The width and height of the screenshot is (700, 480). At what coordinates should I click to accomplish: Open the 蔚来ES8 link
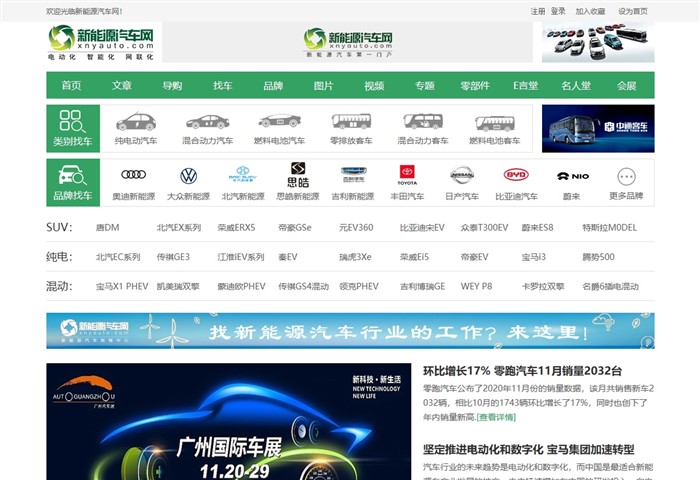tap(538, 227)
